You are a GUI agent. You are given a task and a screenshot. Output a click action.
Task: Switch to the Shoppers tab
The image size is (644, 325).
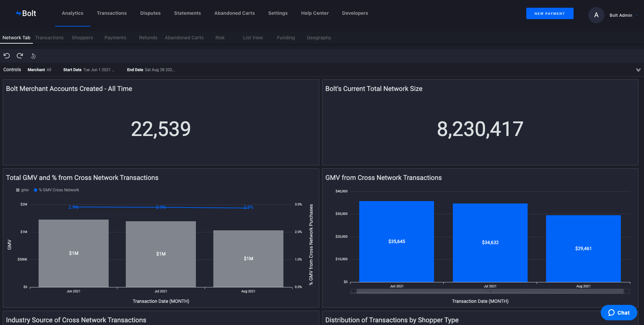(82, 38)
